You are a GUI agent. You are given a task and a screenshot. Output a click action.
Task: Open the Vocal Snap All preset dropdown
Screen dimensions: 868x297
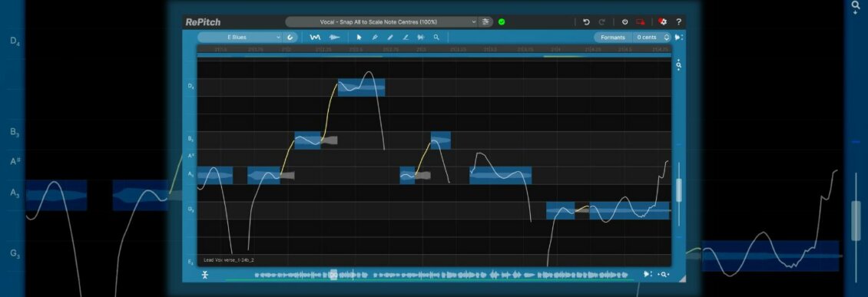tap(381, 22)
